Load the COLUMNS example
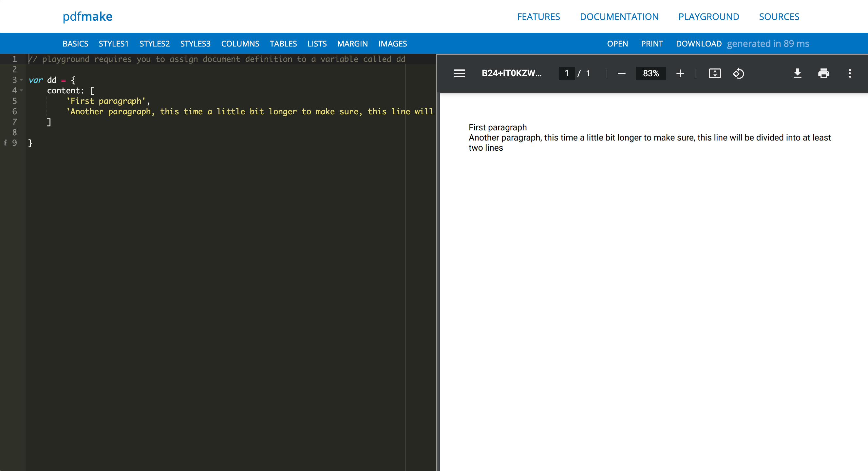Image resolution: width=868 pixels, height=471 pixels. tap(240, 44)
